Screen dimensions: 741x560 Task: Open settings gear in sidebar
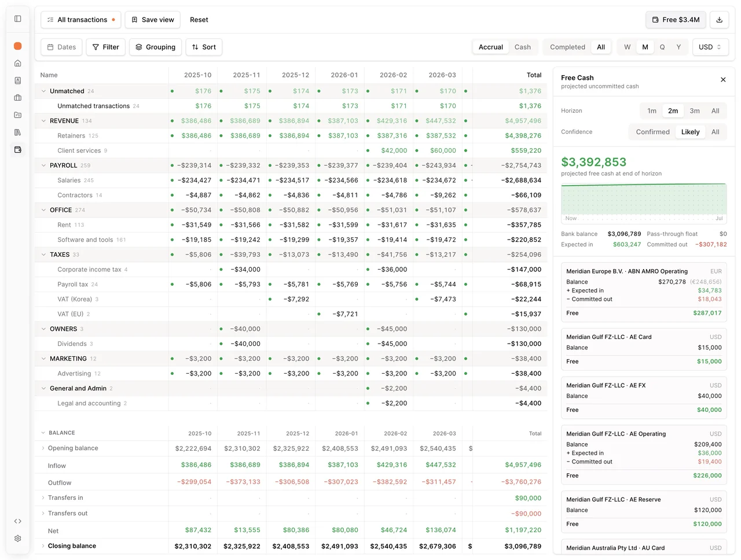point(18,539)
